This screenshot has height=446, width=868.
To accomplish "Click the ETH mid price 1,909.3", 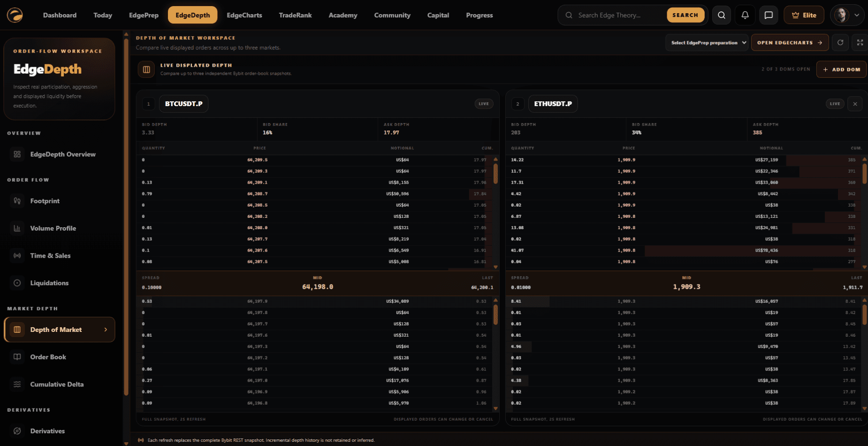I will coord(686,287).
